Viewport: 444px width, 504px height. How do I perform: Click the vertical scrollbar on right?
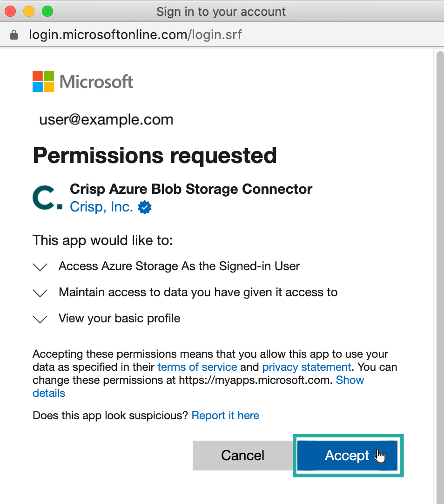click(439, 233)
